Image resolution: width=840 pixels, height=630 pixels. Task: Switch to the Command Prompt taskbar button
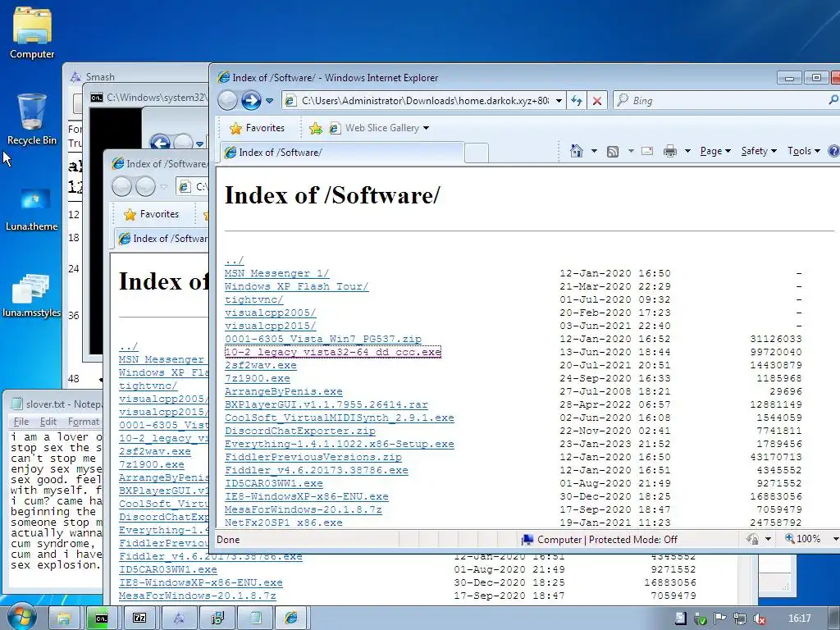(102, 619)
